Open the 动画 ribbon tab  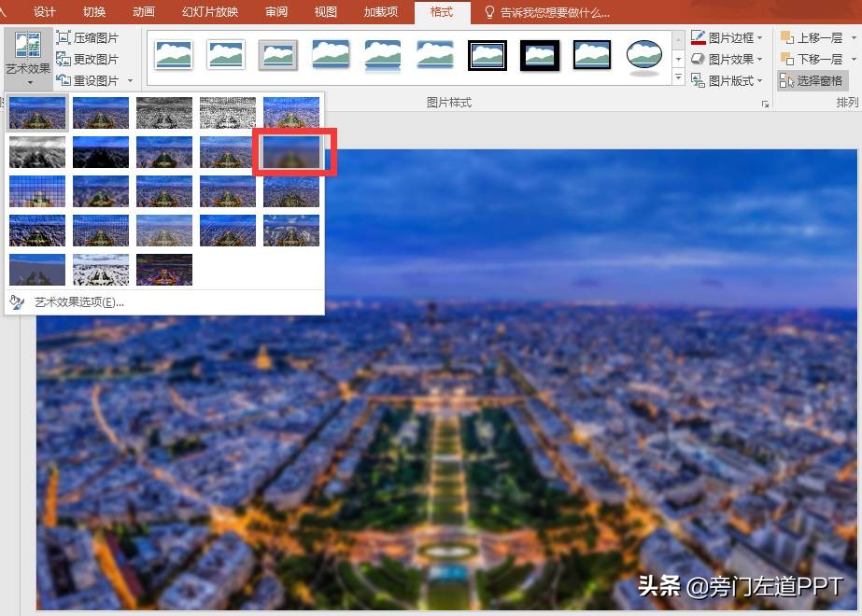[x=144, y=12]
